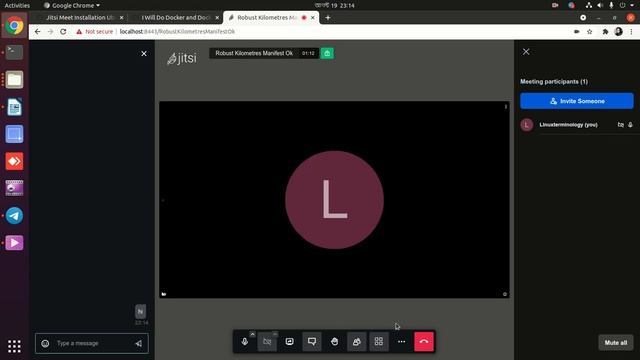Close the participants panel

point(526,52)
